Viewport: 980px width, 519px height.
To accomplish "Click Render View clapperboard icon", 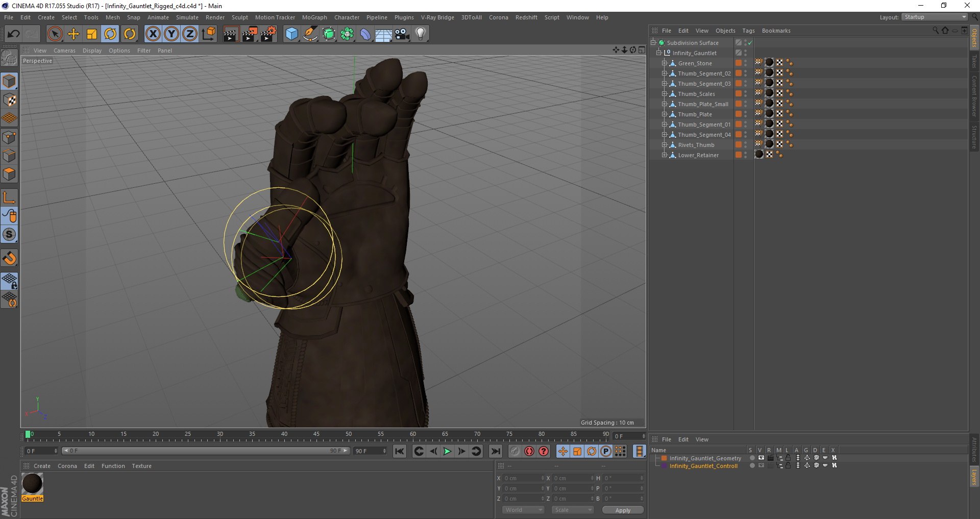I will pos(231,34).
